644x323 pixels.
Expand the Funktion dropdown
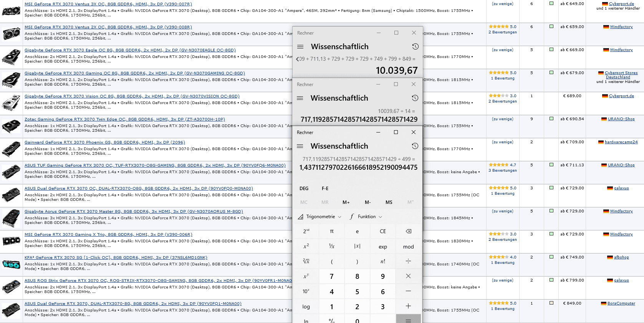(366, 217)
